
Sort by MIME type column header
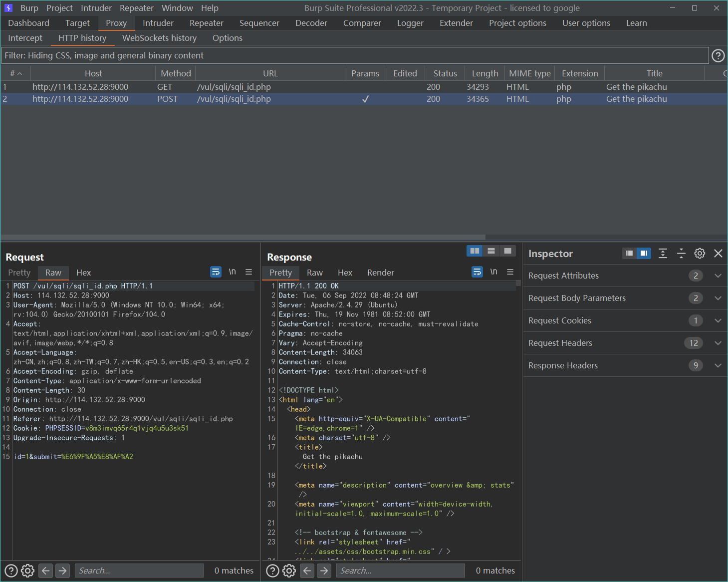point(530,73)
